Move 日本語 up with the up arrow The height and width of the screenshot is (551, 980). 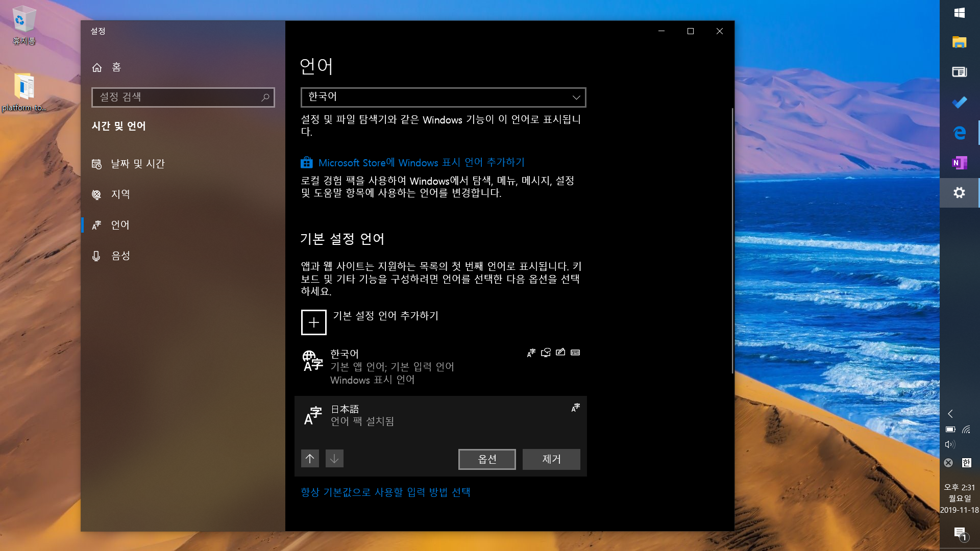(x=310, y=459)
